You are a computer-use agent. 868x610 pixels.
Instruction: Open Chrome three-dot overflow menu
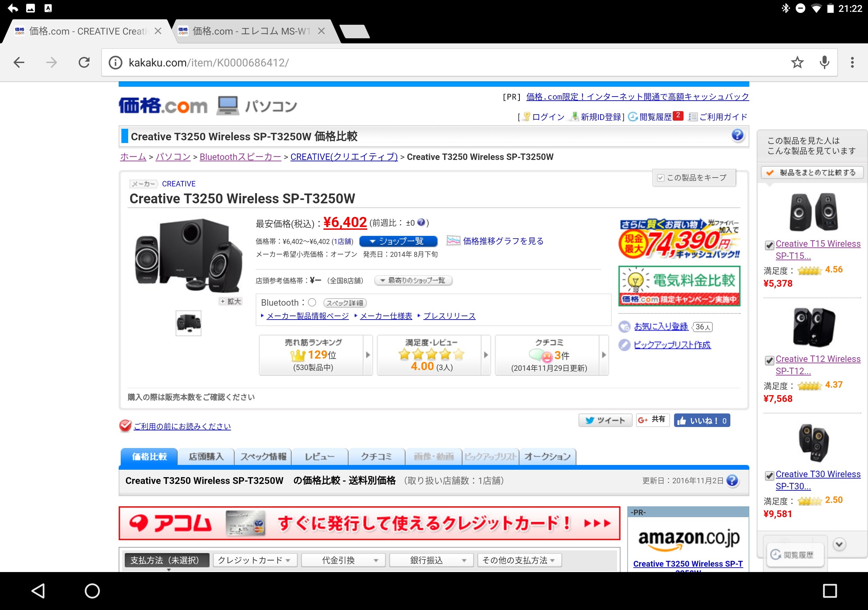(852, 62)
